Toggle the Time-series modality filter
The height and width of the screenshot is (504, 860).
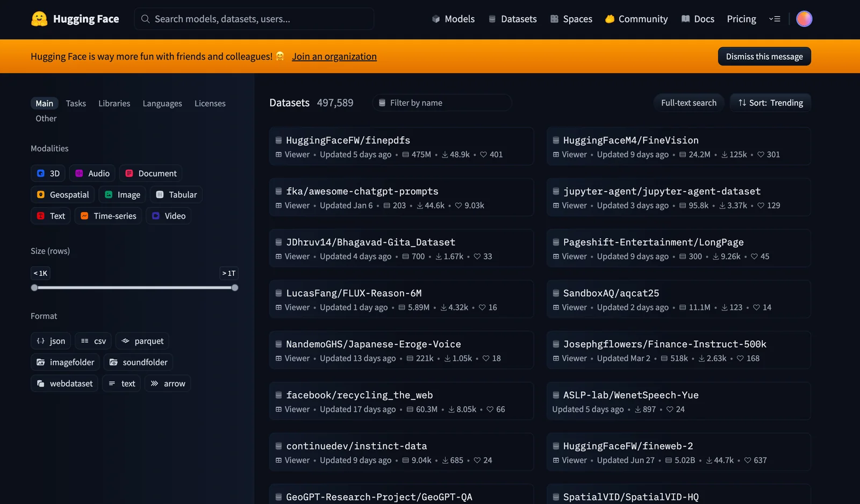coord(108,216)
